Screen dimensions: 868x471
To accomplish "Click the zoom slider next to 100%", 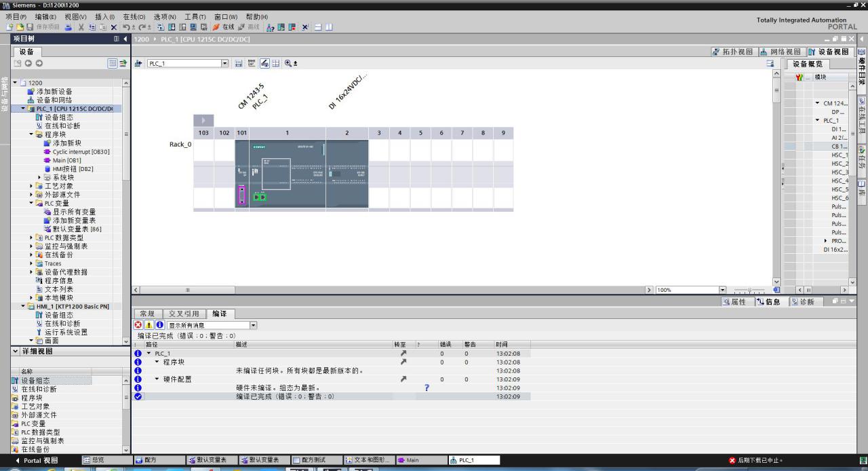I will (749, 290).
